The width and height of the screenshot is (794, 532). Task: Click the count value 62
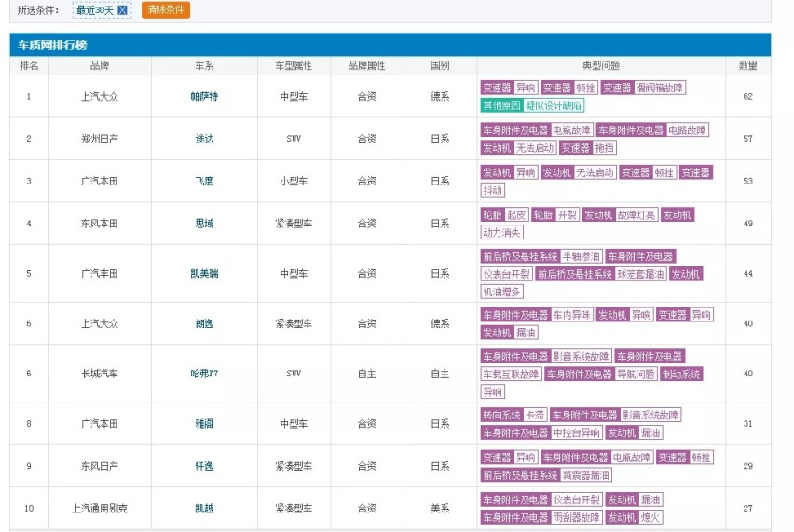coord(748,96)
